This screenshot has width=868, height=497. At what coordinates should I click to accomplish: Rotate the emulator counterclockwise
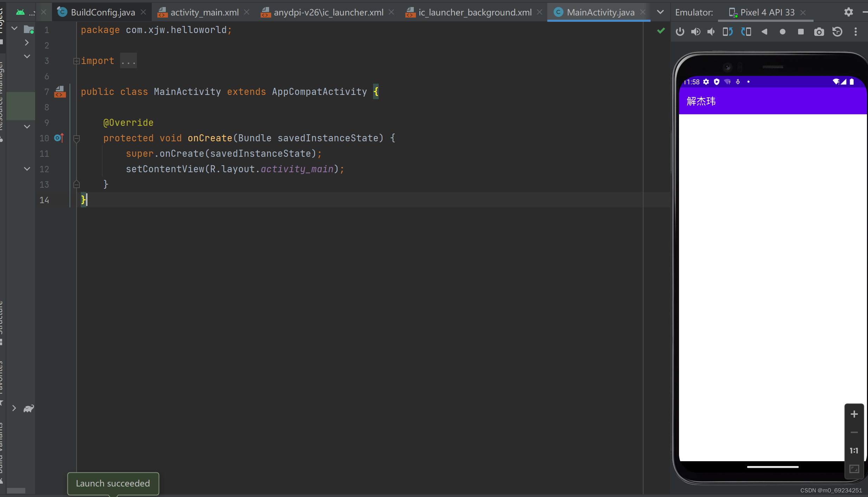728,32
